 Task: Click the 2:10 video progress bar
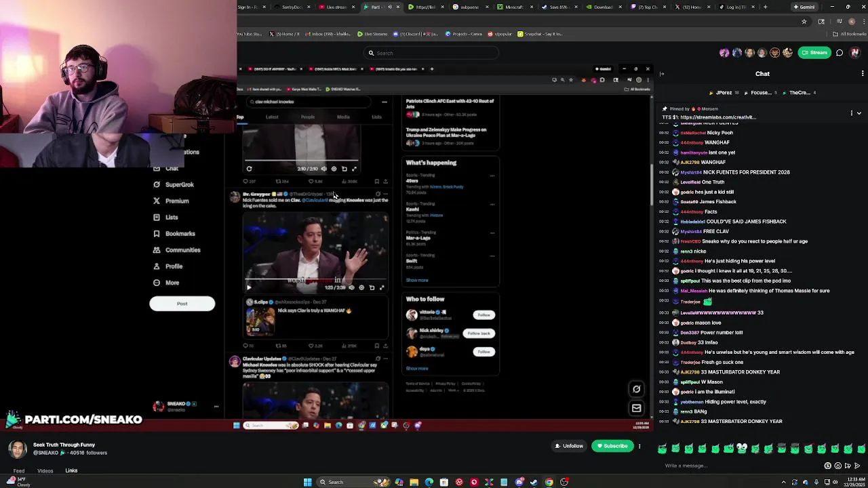(x=302, y=161)
